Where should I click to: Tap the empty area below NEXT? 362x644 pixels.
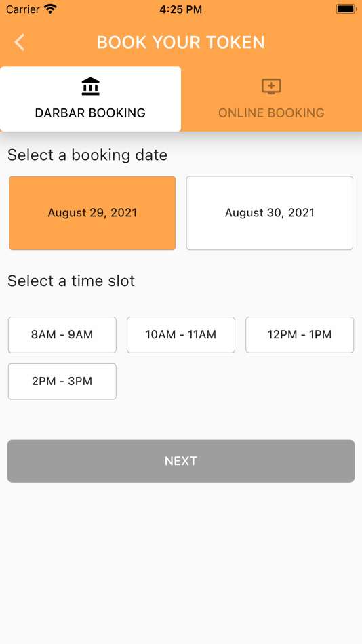click(x=181, y=563)
